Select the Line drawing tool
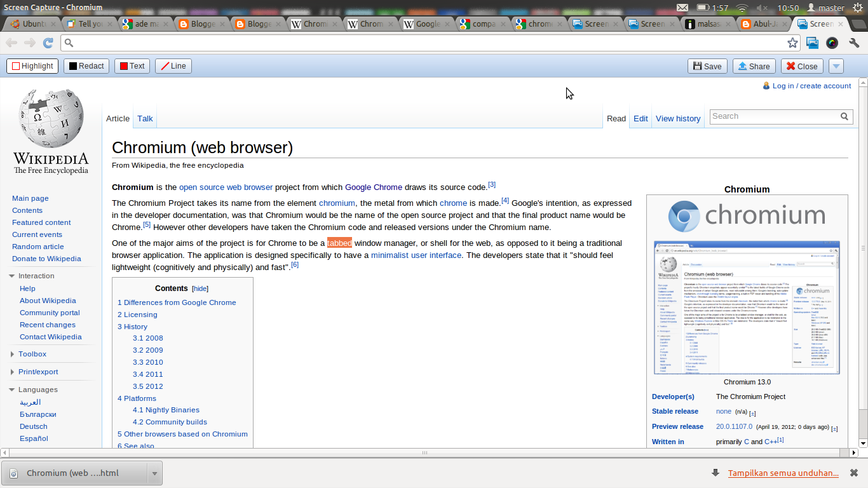The image size is (868, 488). pos(173,66)
